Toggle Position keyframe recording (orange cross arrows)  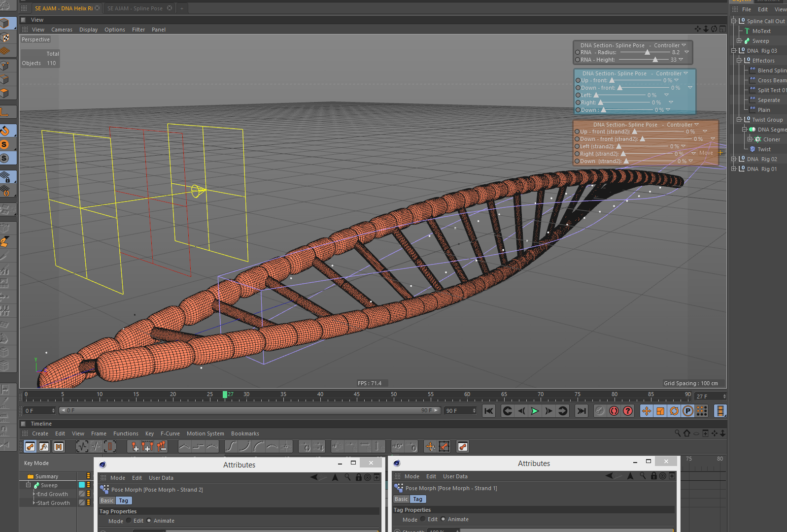pyautogui.click(x=647, y=411)
